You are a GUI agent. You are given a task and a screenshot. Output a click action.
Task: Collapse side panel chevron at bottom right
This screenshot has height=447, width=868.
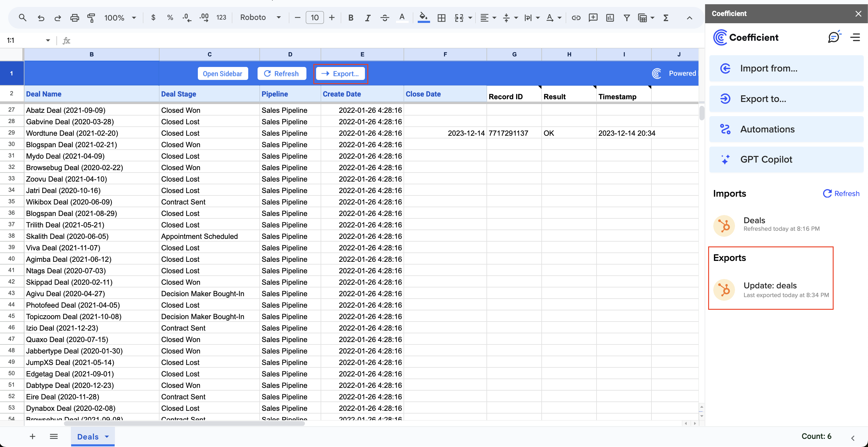tap(853, 438)
